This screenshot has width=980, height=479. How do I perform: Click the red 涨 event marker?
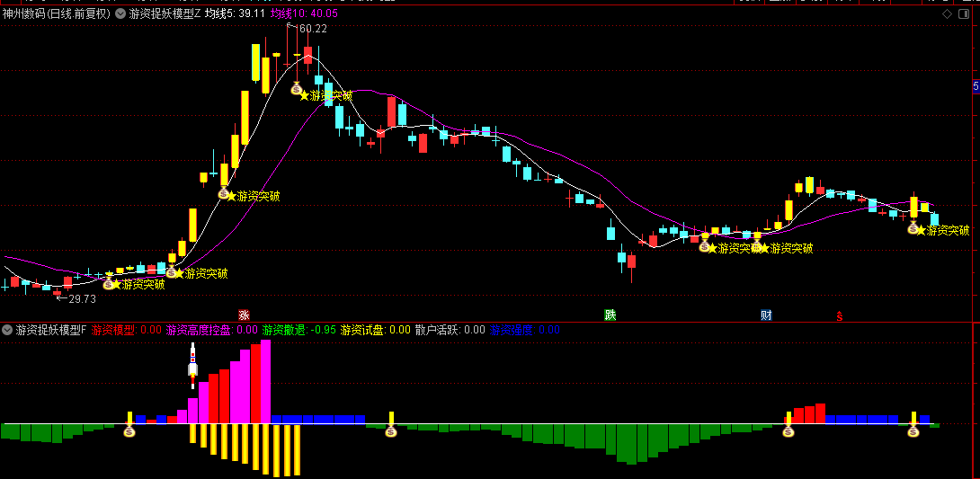click(x=244, y=315)
